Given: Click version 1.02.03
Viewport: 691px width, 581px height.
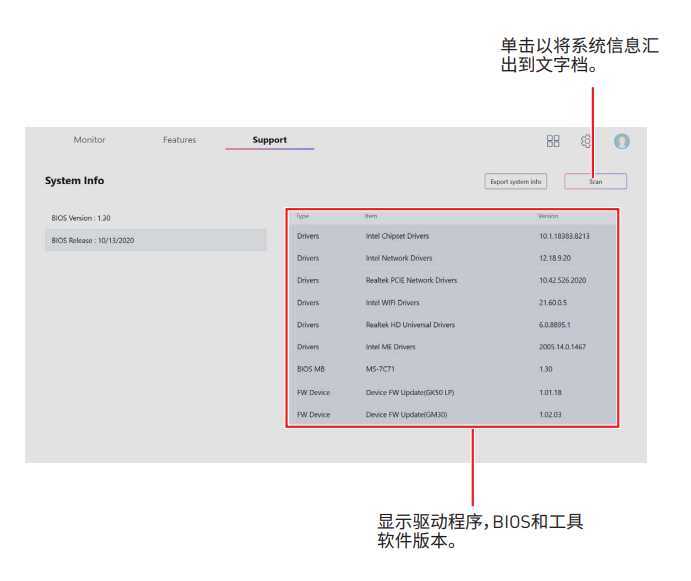Looking at the screenshot, I should point(550,414).
